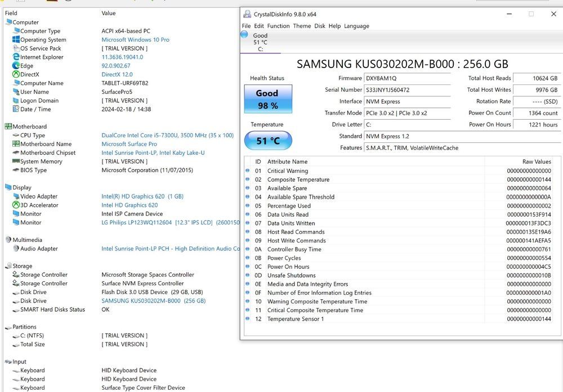This screenshot has width=563, height=392.
Task: Select the Computer Name row
Action: pyautogui.click(x=122, y=83)
